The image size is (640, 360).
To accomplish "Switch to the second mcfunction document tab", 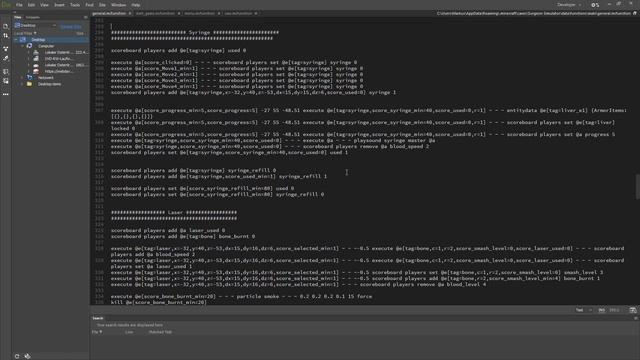I will pos(155,13).
